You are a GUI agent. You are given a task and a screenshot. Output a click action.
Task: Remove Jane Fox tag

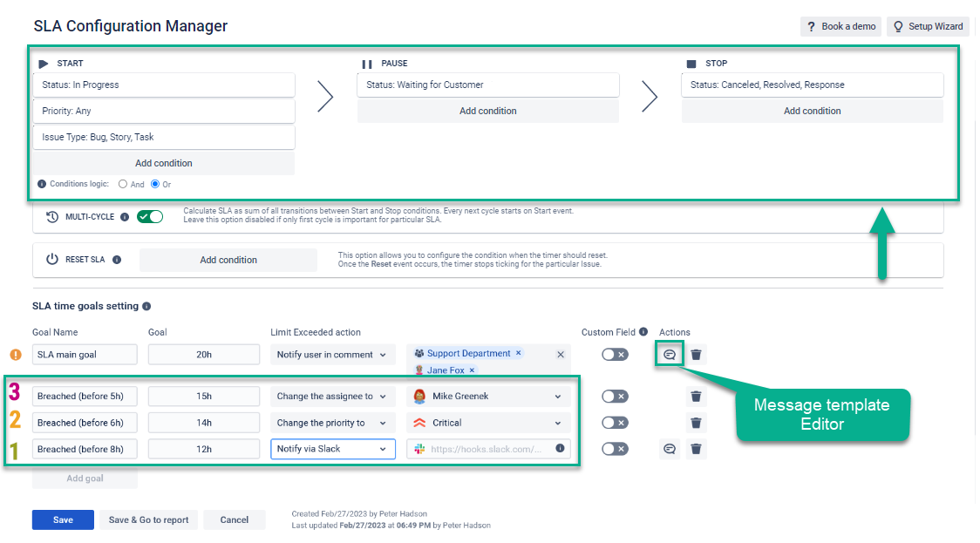point(472,370)
